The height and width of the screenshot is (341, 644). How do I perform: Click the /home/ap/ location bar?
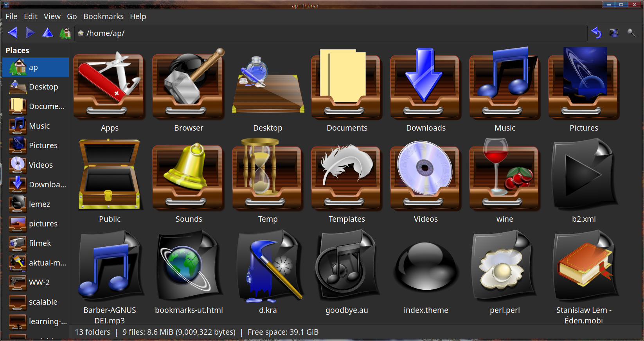(x=331, y=33)
